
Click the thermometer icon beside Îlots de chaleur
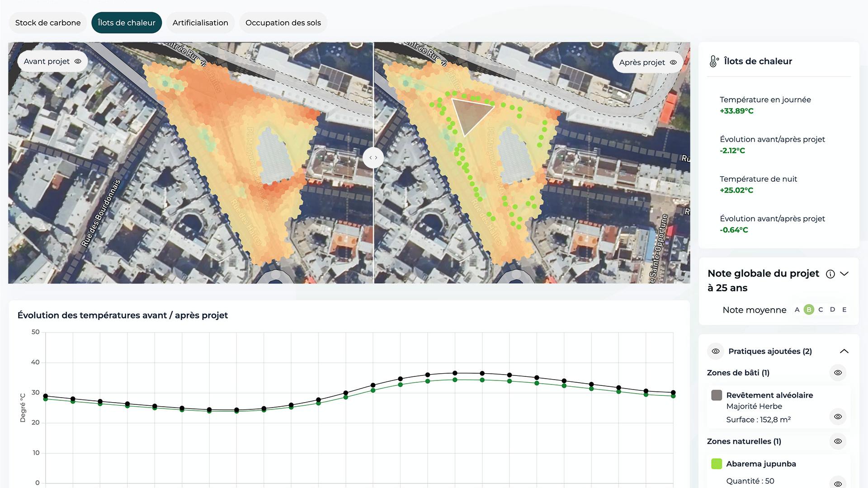714,61
